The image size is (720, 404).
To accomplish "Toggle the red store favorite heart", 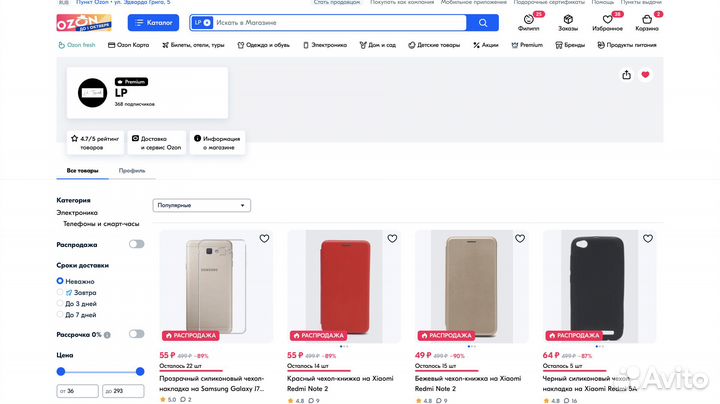I will [645, 75].
